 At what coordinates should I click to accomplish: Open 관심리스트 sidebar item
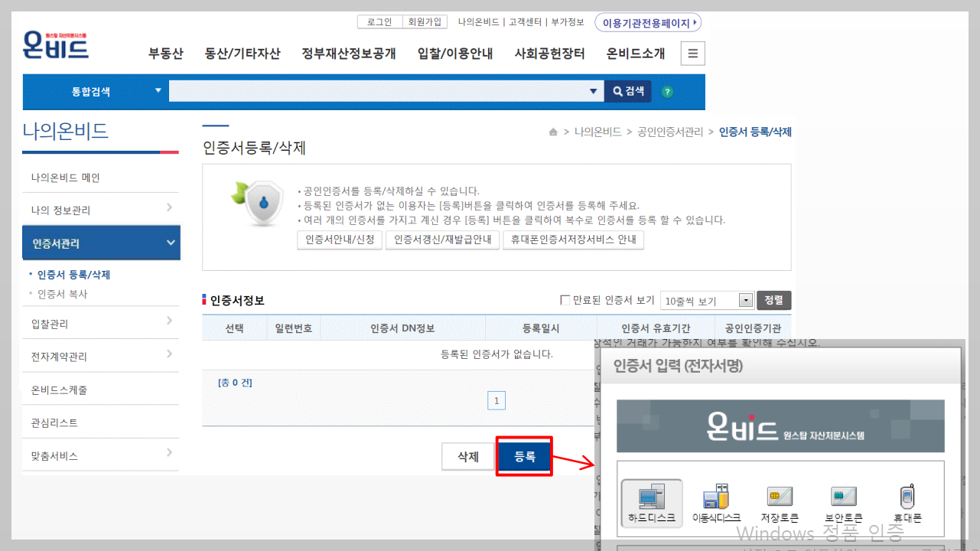tap(101, 422)
